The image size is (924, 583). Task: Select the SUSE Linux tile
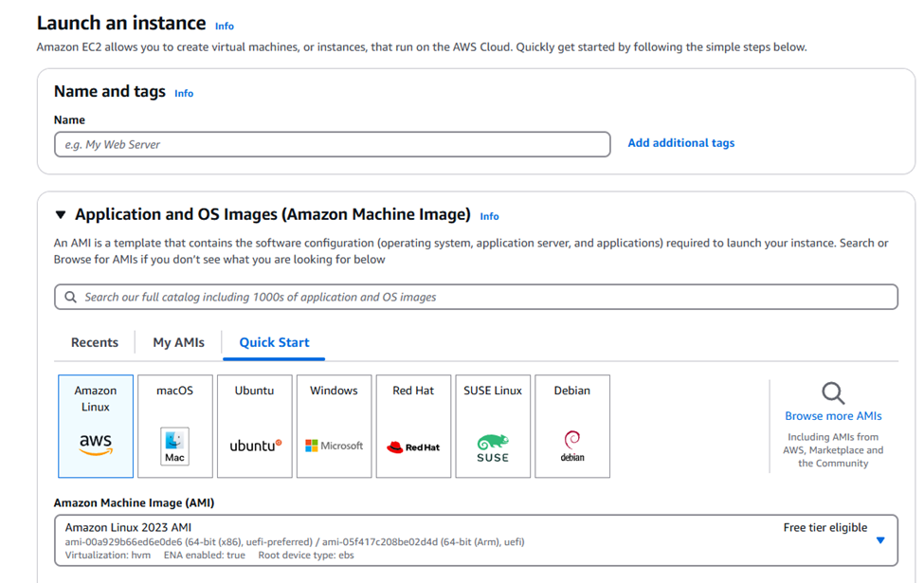493,427
